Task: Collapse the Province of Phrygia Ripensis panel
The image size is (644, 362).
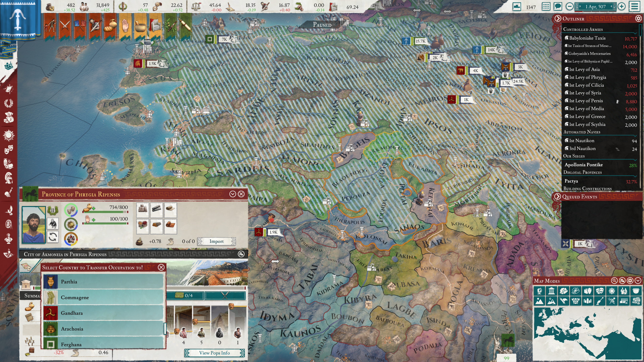Action: pos(232,194)
